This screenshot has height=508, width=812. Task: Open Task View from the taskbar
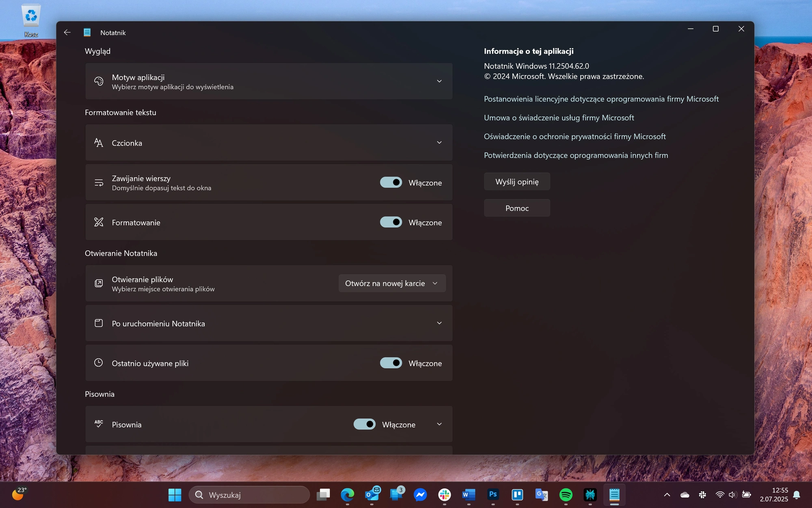323,495
